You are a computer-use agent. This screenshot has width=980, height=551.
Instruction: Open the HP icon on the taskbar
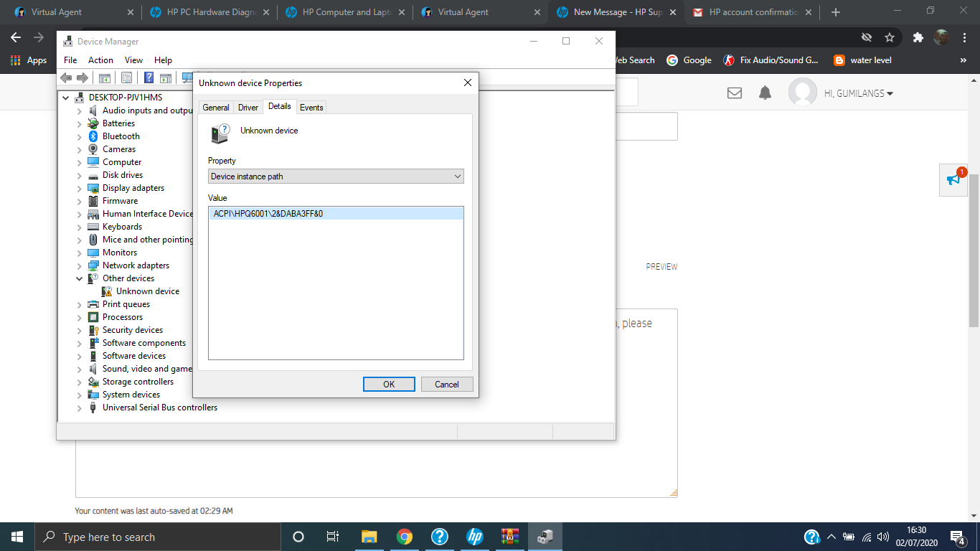pos(474,536)
